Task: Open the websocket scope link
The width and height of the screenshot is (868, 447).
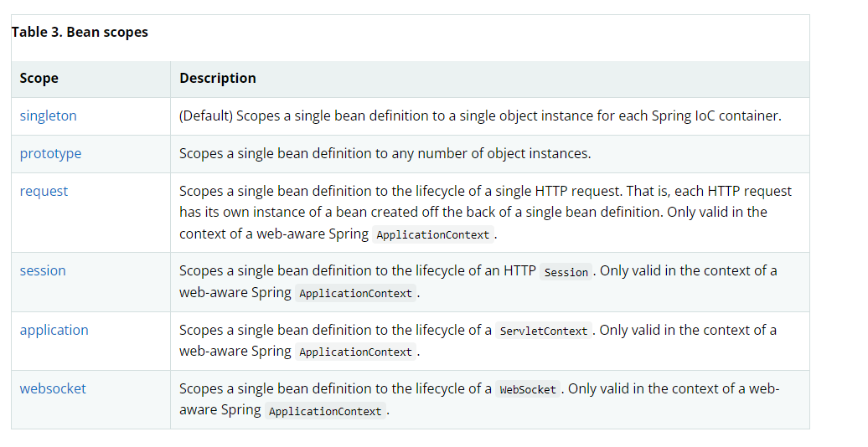Action: [53, 389]
